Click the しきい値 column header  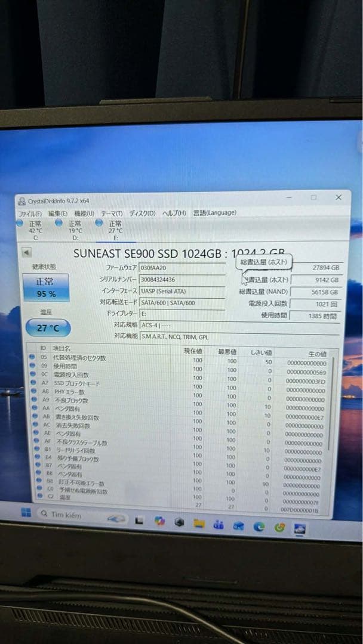tap(261, 352)
